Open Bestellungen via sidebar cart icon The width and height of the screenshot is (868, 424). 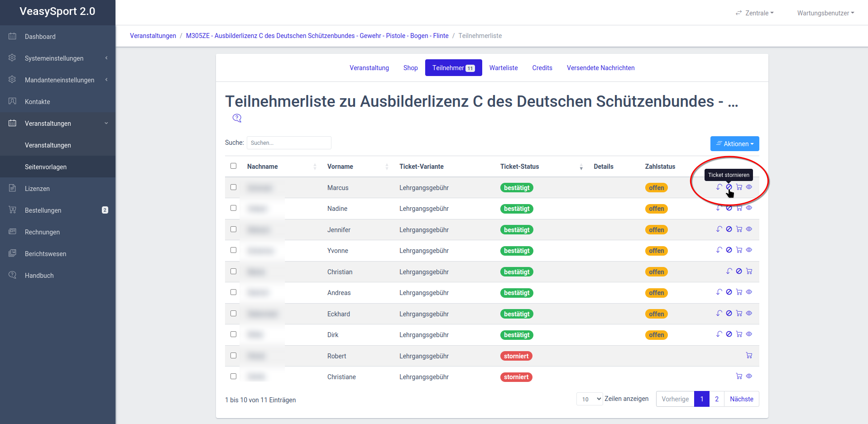13,210
